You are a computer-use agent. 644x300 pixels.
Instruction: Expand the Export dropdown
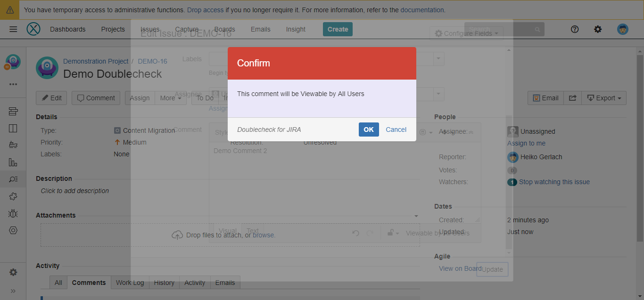pos(604,98)
